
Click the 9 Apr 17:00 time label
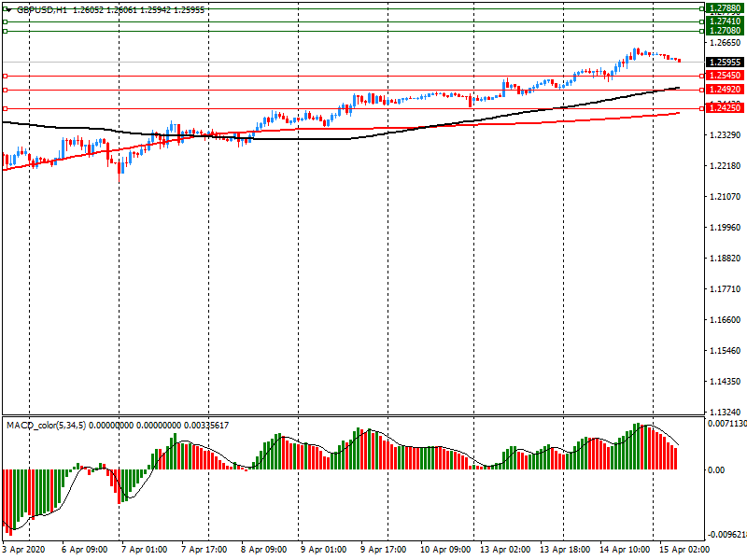click(x=384, y=550)
